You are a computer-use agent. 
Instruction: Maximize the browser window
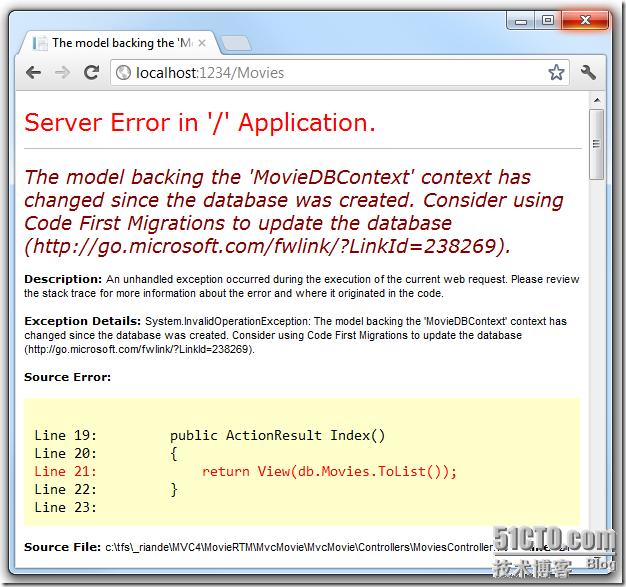pos(547,19)
